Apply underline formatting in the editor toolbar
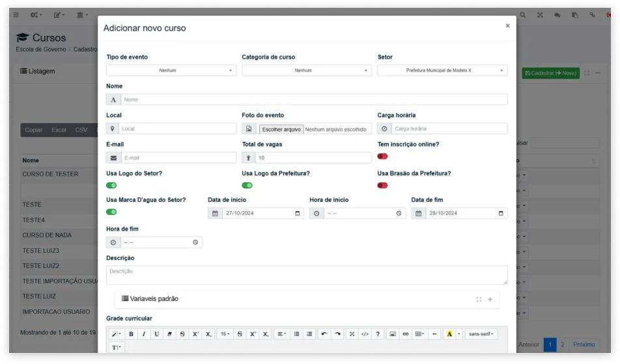Viewport: 620px width, 364px height. [156, 334]
